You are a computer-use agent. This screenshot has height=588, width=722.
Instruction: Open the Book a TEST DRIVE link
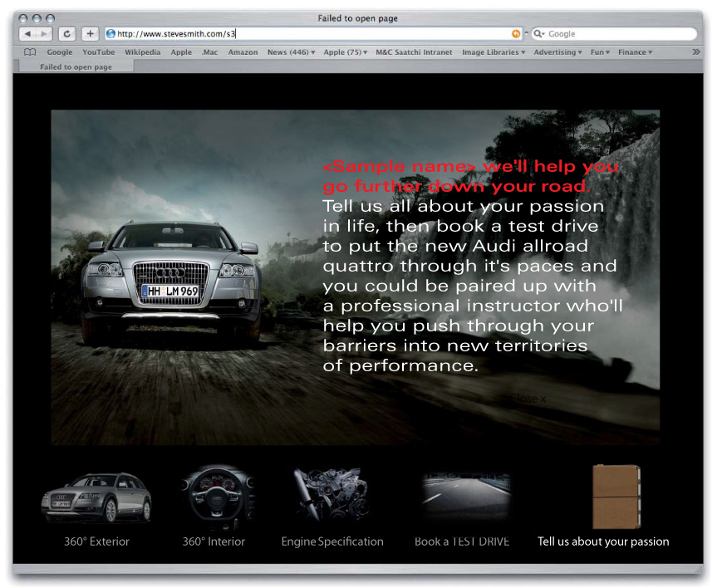[x=462, y=541]
